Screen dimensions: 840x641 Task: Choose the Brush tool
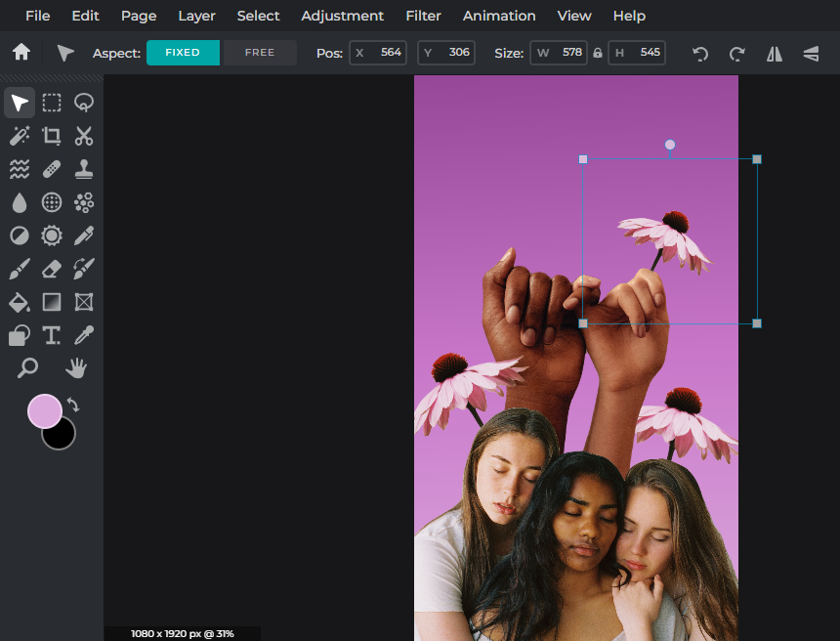[x=20, y=269]
